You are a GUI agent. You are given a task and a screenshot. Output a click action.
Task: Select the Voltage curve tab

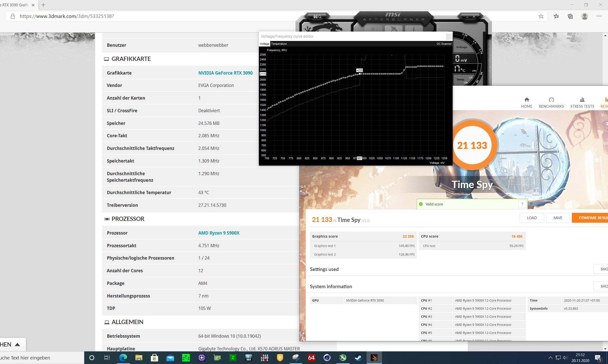(x=264, y=44)
